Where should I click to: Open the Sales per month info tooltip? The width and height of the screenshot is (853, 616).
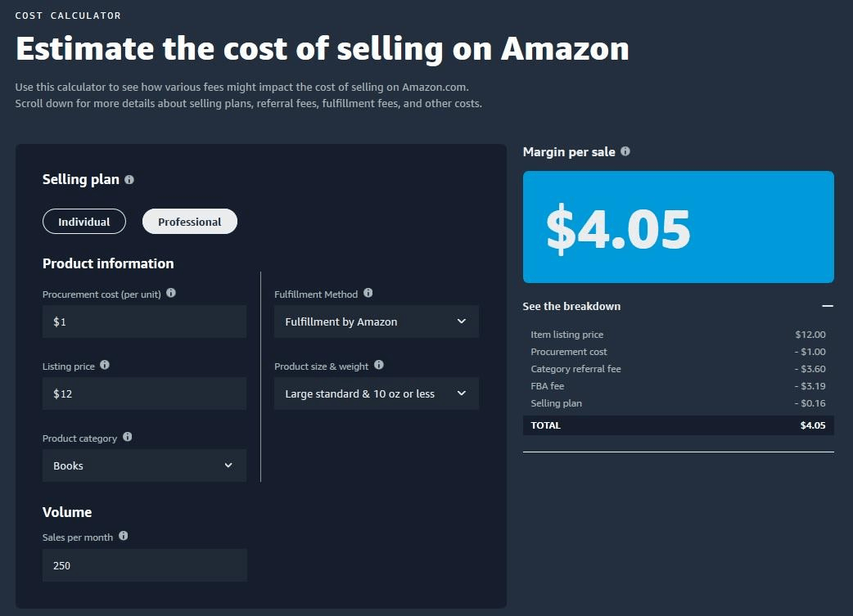coord(123,536)
